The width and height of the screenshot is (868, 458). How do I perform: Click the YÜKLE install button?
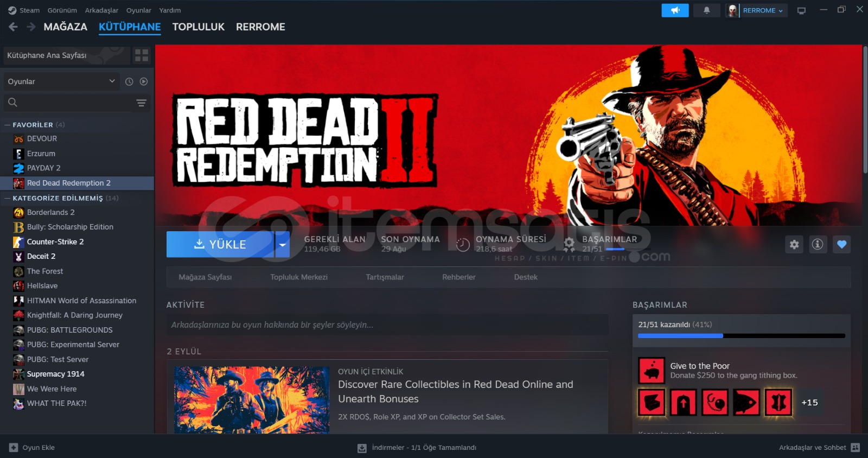tap(220, 244)
